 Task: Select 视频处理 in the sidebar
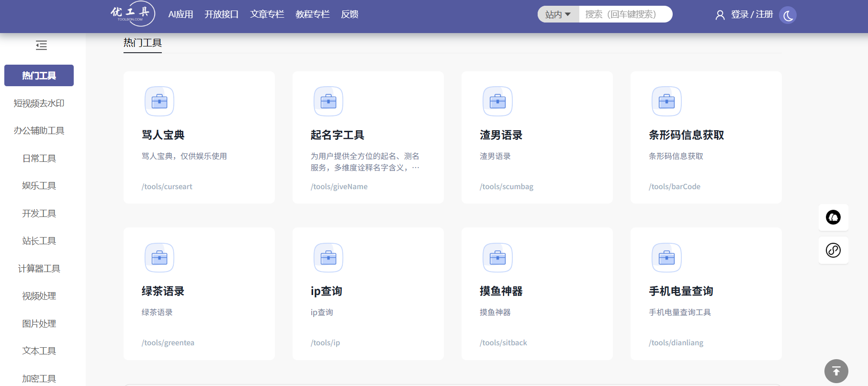[x=39, y=296]
